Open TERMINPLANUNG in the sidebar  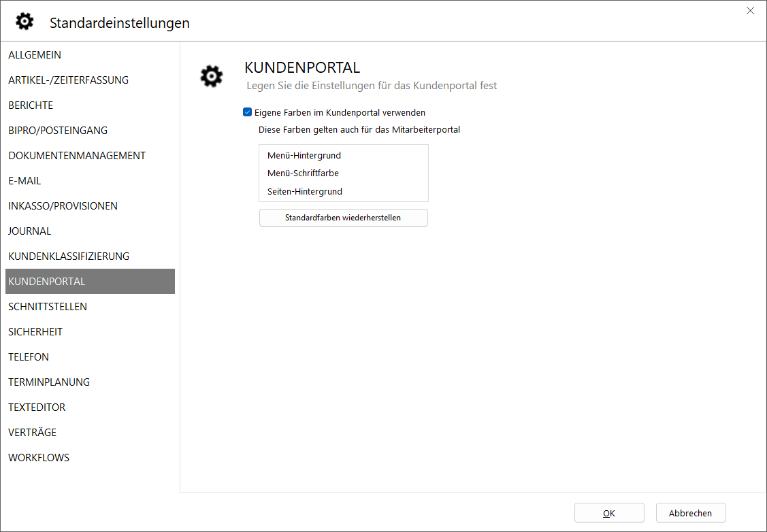[49, 382]
